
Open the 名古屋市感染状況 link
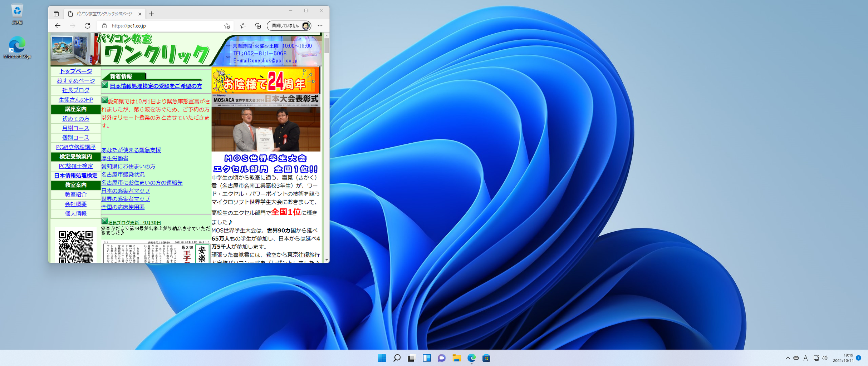[123, 174]
